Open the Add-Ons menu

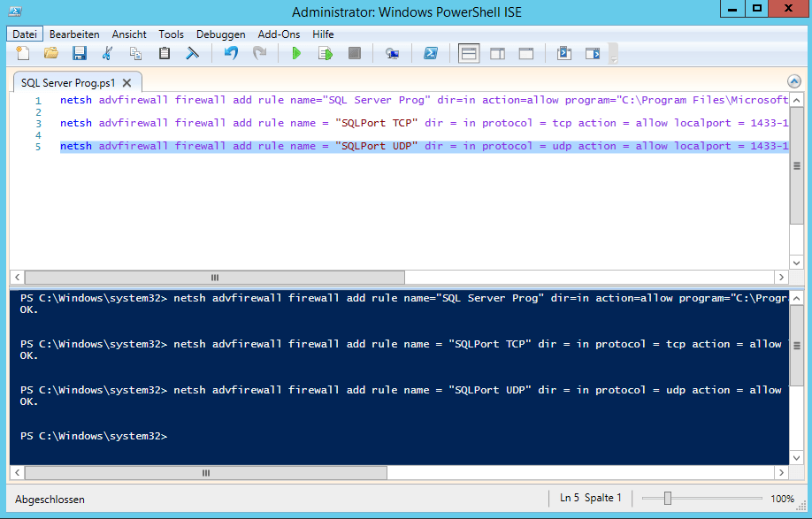click(x=279, y=34)
